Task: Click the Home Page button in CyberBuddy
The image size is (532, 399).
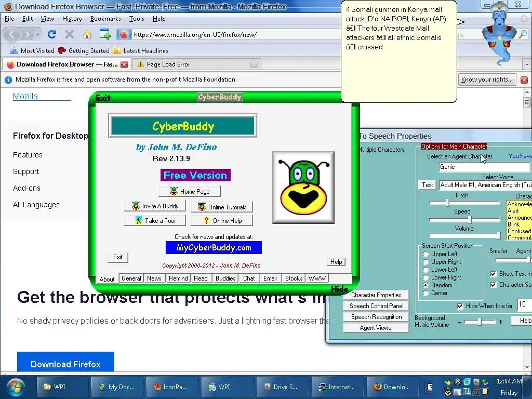Action: tap(190, 191)
